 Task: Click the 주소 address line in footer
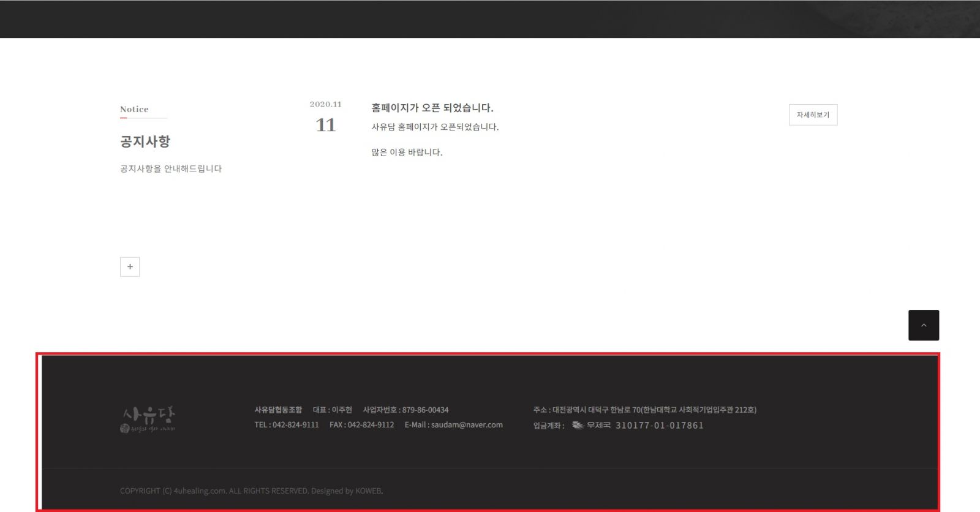644,410
